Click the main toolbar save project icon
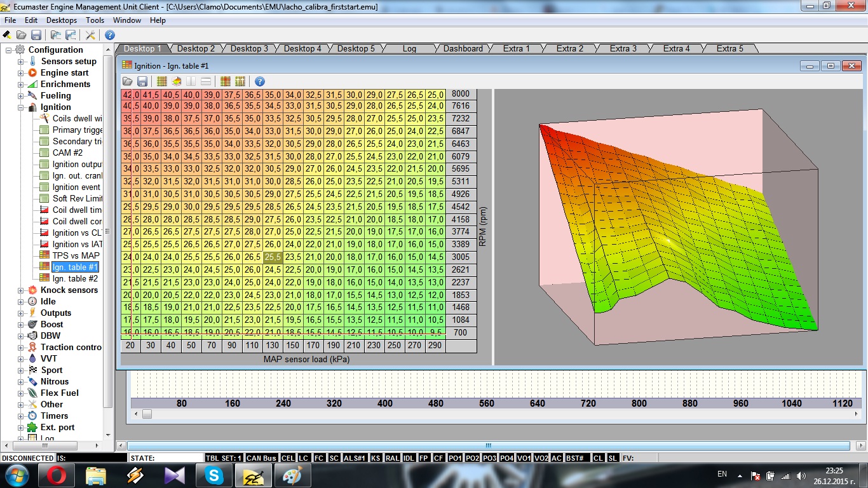Image resolution: width=868 pixels, height=488 pixels. pyautogui.click(x=36, y=35)
